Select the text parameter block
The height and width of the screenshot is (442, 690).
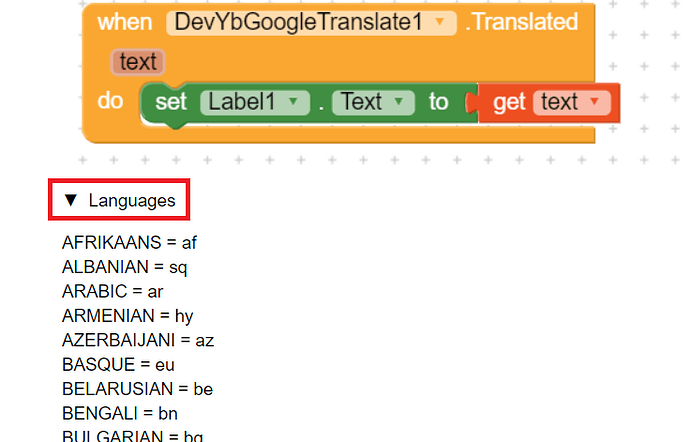coord(138,62)
